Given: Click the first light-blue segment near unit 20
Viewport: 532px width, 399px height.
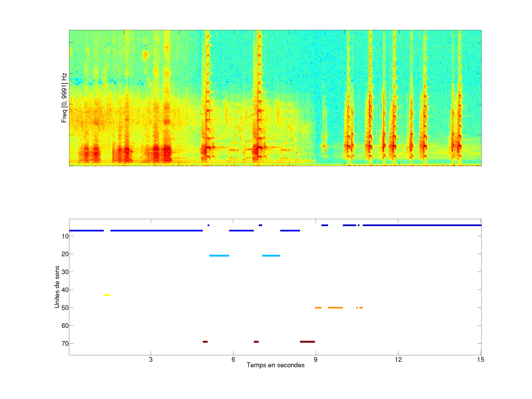Looking at the screenshot, I should [219, 256].
